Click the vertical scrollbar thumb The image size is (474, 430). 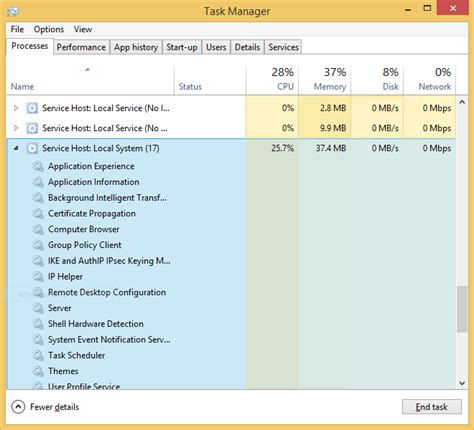[x=462, y=309]
